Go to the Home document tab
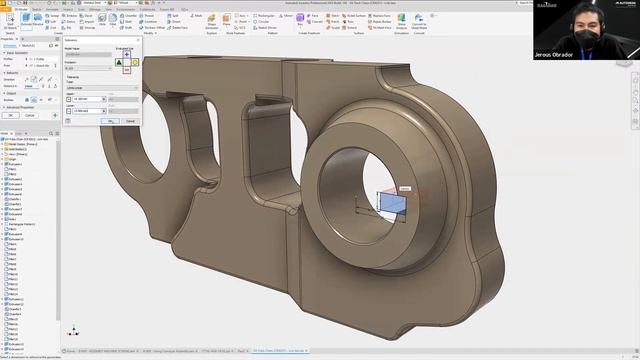This screenshot has width=640, height=360. click(70, 351)
